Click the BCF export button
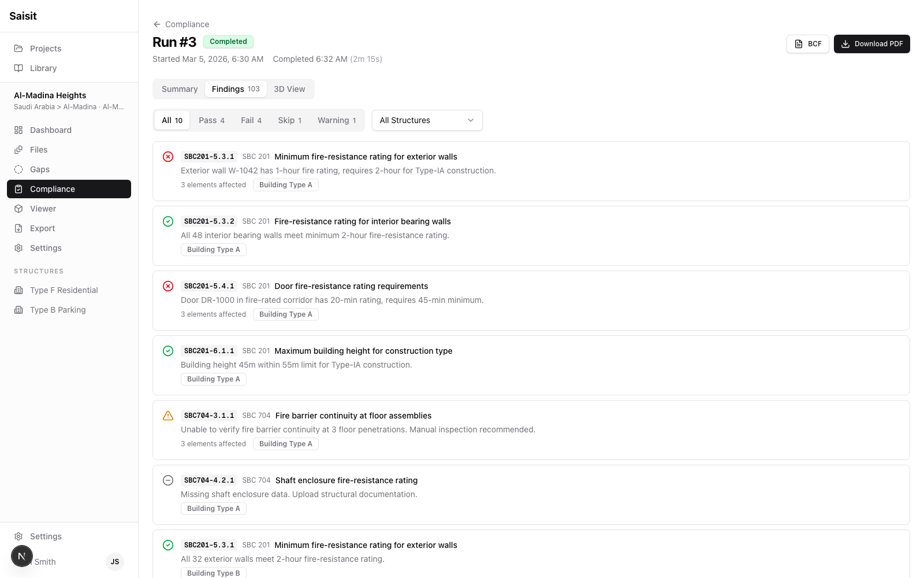Viewport: 924px width, 578px height. (808, 44)
